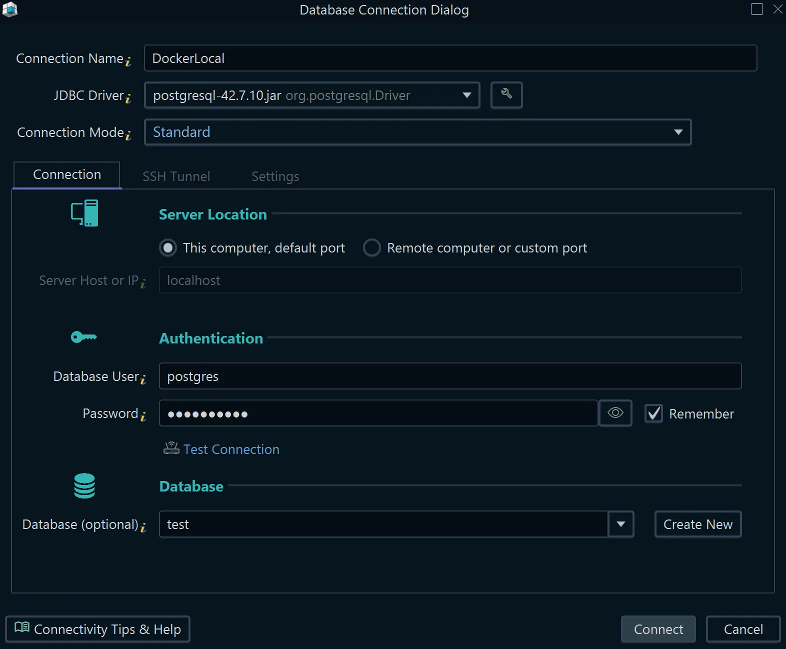This screenshot has width=786, height=649.
Task: Click the app icon in the title bar
Action: (10, 9)
